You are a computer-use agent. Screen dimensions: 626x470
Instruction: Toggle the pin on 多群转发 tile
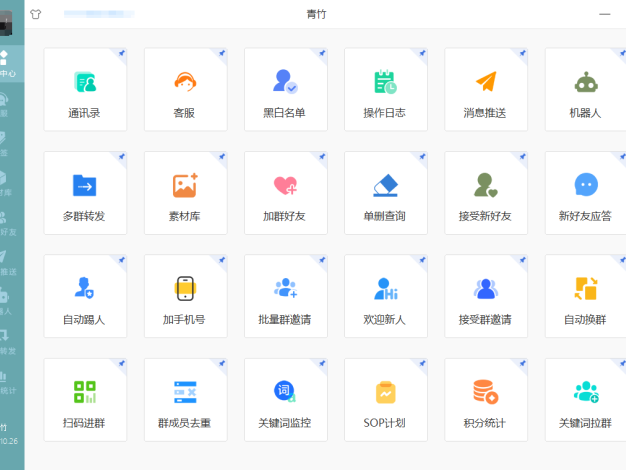pyautogui.click(x=122, y=157)
